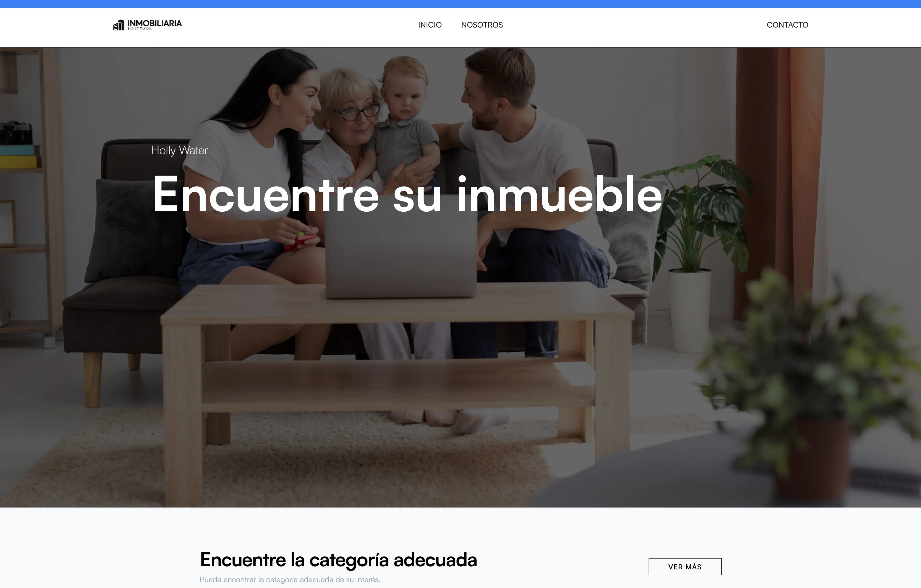Click the blue banner bar at top

[460, 4]
